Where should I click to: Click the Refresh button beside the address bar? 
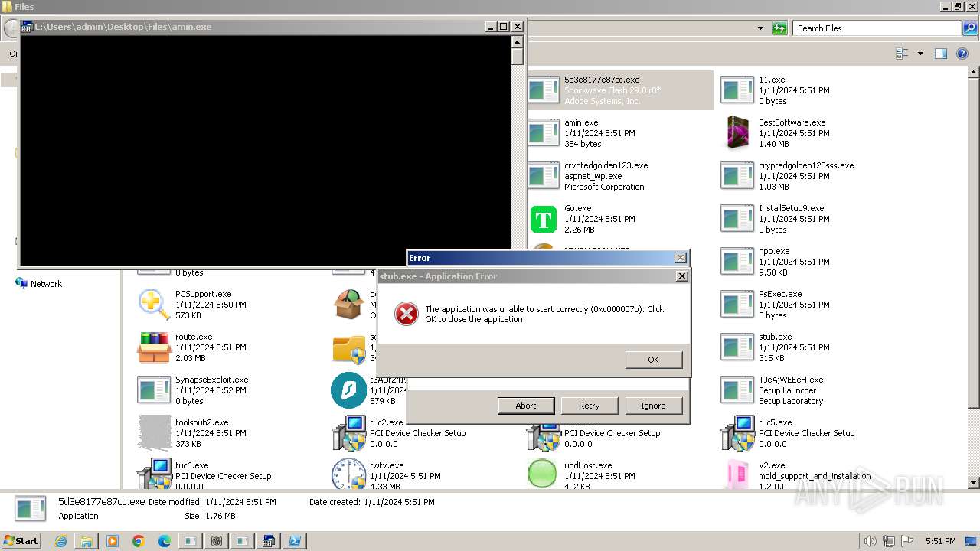coord(779,28)
